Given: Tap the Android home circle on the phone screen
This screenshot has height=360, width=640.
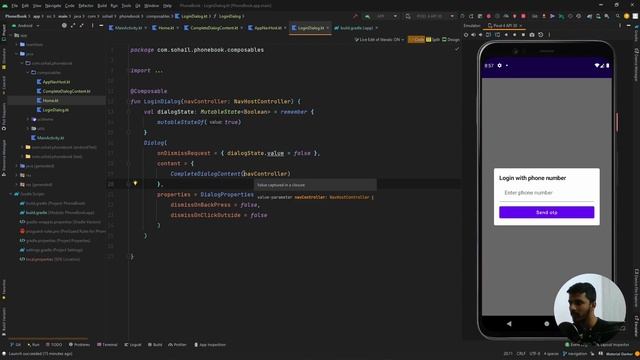Looking at the screenshot, I should [x=547, y=324].
